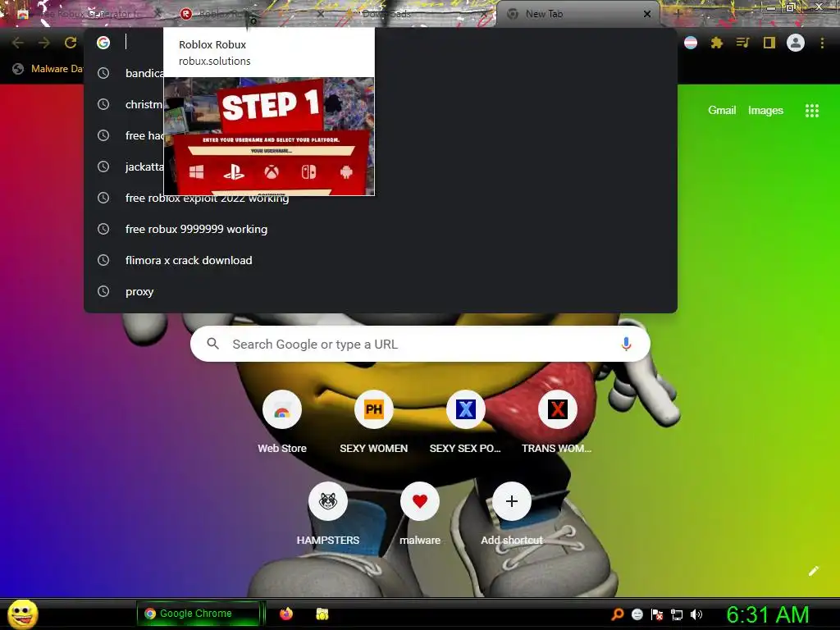Toggle the side panel icon
The height and width of the screenshot is (630, 840).
769,43
